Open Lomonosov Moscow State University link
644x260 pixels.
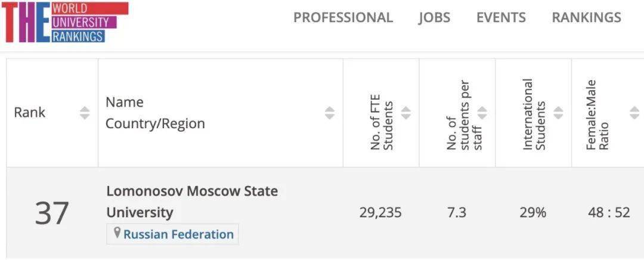[x=192, y=202]
